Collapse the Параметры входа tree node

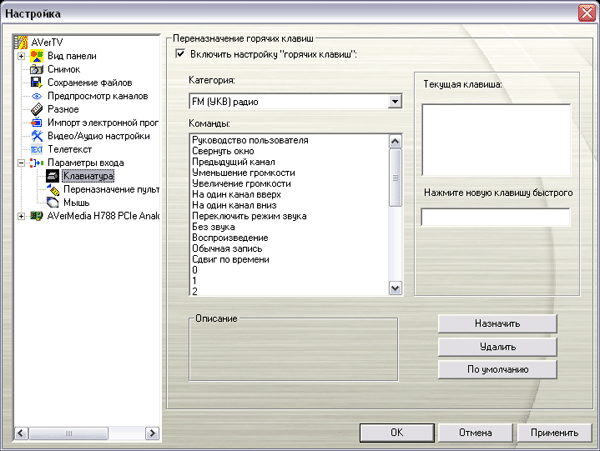click(21, 163)
